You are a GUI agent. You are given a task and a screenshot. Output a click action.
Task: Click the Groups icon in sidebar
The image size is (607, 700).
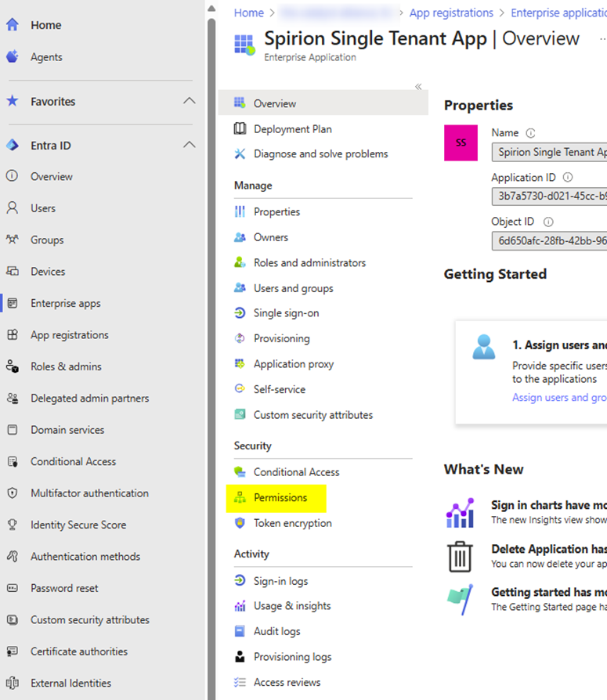click(x=13, y=240)
